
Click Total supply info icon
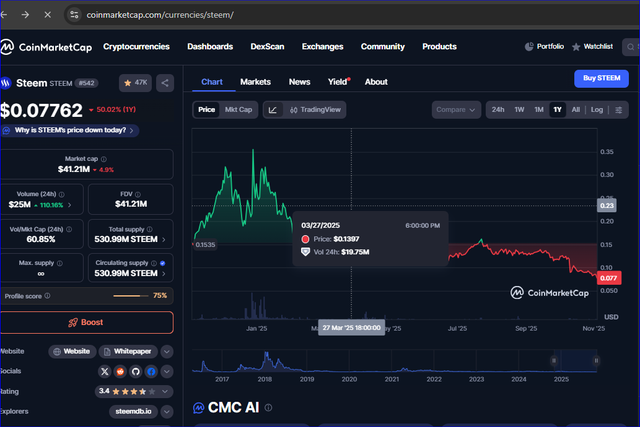point(149,229)
